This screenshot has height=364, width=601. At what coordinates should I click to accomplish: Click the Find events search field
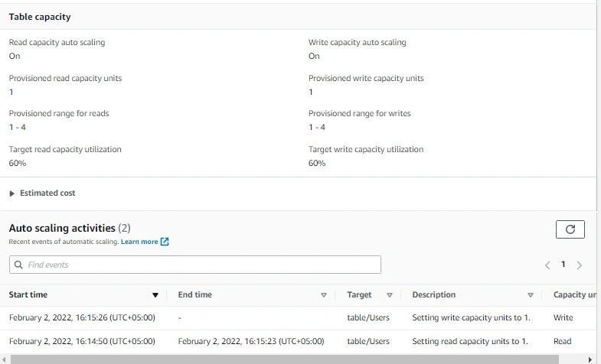point(199,265)
